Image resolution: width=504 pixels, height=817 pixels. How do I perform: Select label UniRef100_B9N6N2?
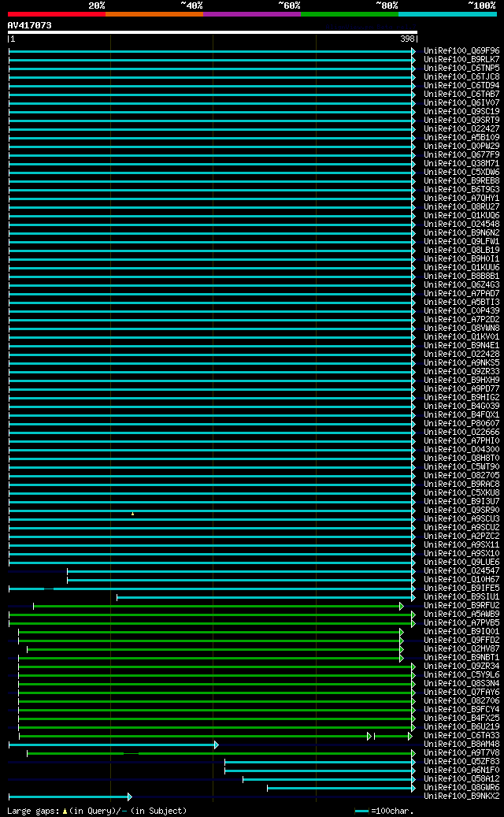coord(461,233)
